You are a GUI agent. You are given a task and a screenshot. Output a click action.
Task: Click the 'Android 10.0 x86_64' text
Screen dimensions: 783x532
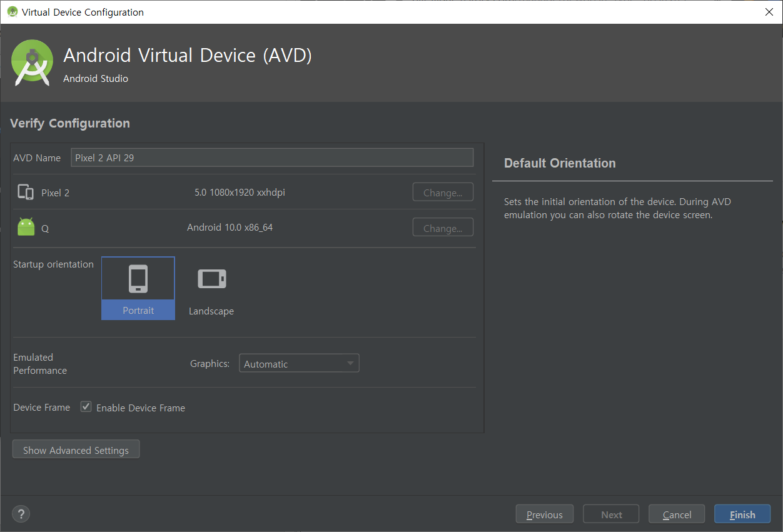[230, 228]
